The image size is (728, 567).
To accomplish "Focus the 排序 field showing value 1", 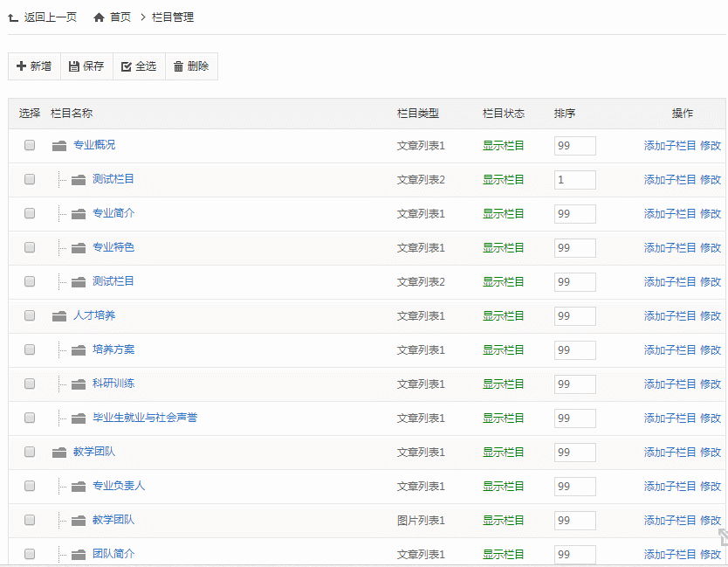I will tap(574, 180).
